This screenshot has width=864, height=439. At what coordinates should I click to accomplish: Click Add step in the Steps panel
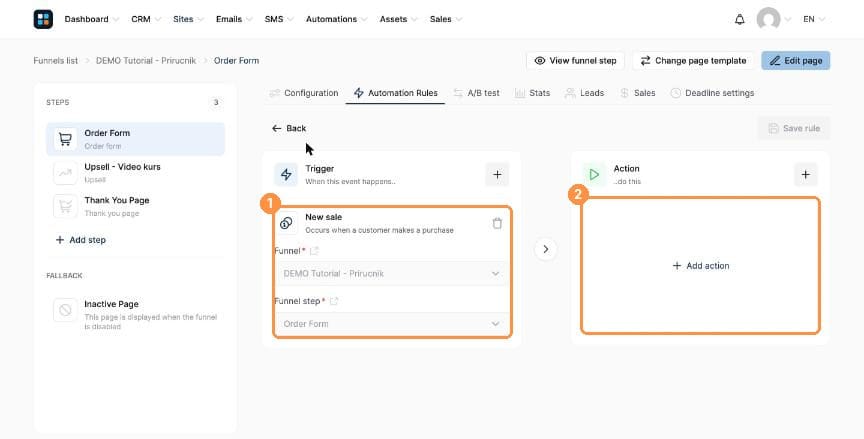click(x=80, y=240)
